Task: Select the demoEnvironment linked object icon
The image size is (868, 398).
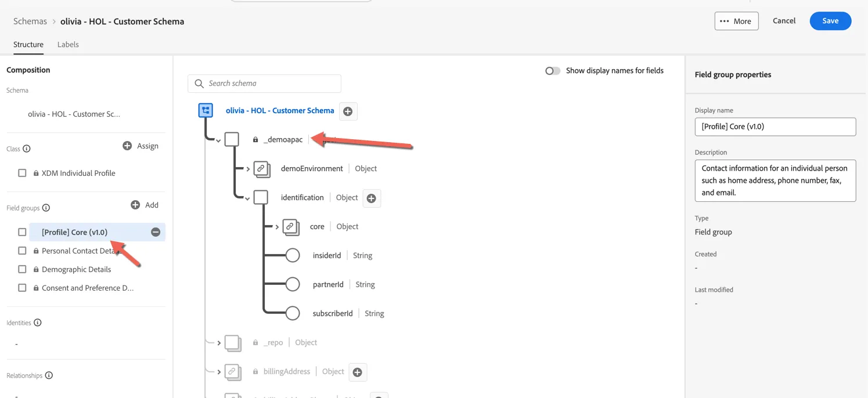Action: coord(262,169)
